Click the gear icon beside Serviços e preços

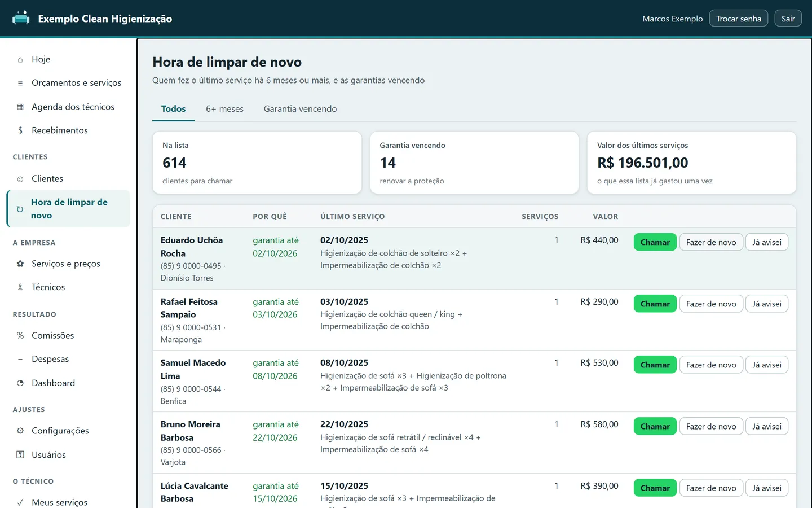tap(20, 264)
